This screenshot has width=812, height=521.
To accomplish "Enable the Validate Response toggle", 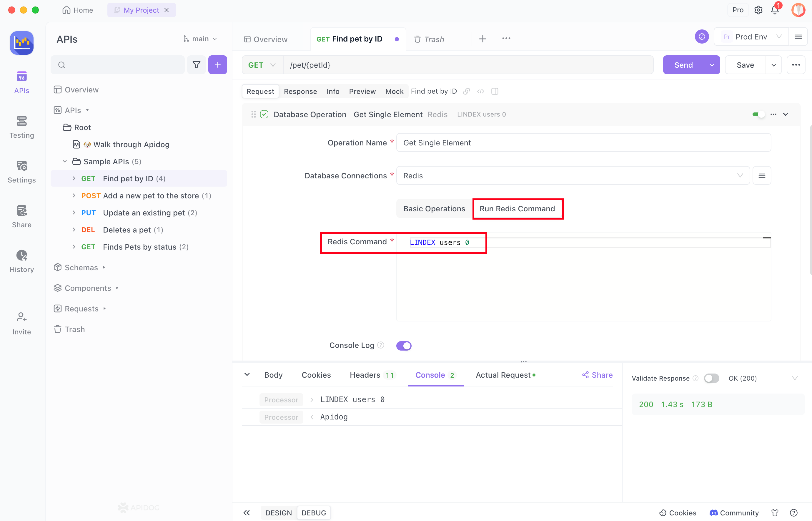I will point(712,378).
